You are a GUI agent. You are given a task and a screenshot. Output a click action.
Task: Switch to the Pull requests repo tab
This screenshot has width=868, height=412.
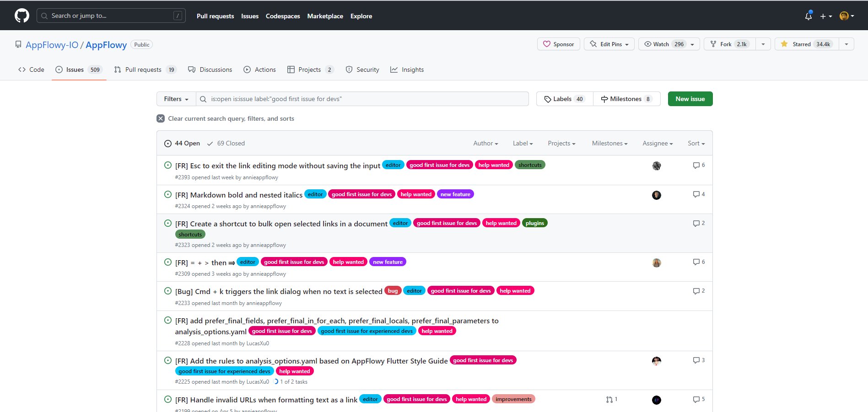145,70
